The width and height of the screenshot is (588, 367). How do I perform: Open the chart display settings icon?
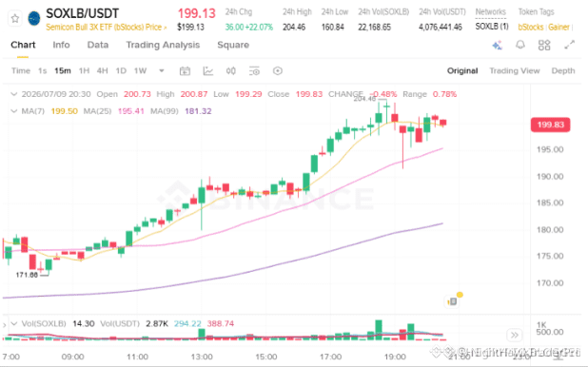(x=254, y=71)
